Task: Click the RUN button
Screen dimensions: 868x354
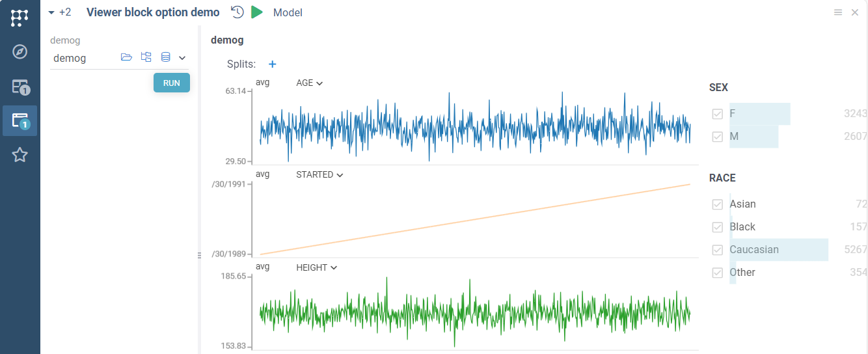Action: 172,83
